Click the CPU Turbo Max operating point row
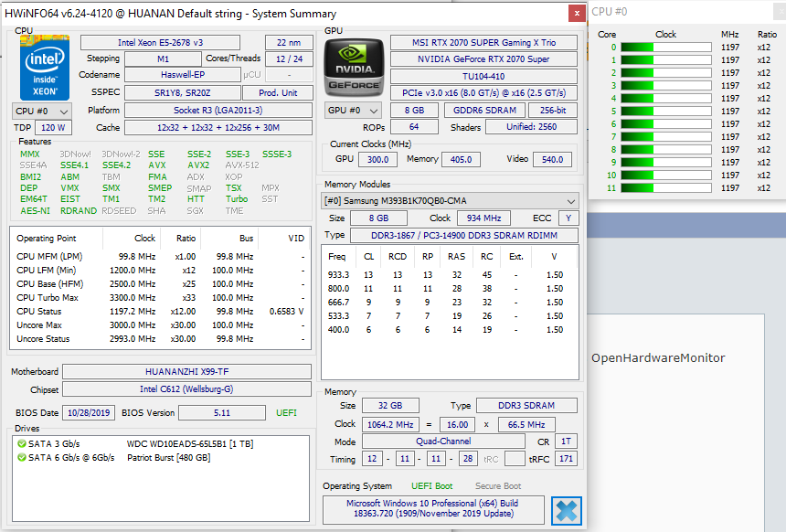This screenshot has width=786, height=532. pos(161,297)
